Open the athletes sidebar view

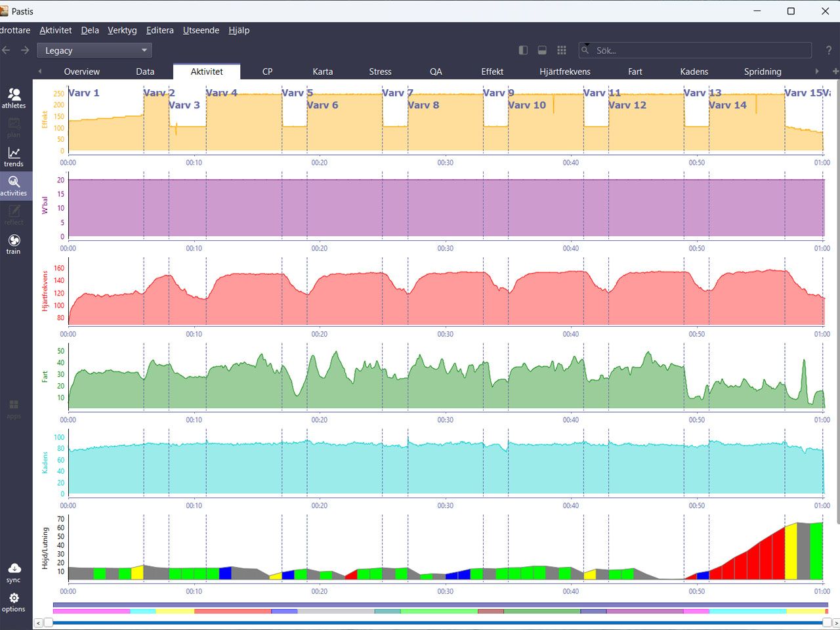click(x=14, y=98)
